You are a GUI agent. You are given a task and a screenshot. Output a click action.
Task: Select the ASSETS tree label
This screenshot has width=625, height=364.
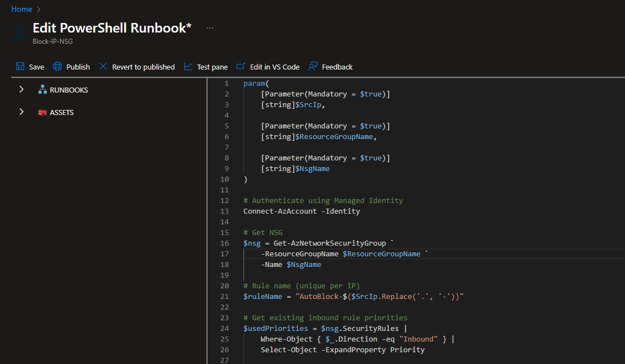(x=62, y=112)
